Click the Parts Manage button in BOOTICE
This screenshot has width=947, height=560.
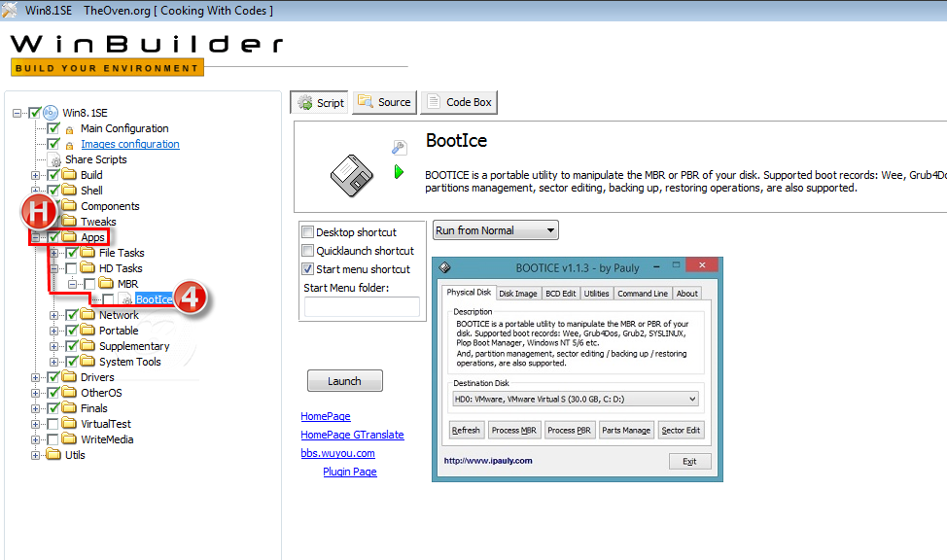coord(626,430)
